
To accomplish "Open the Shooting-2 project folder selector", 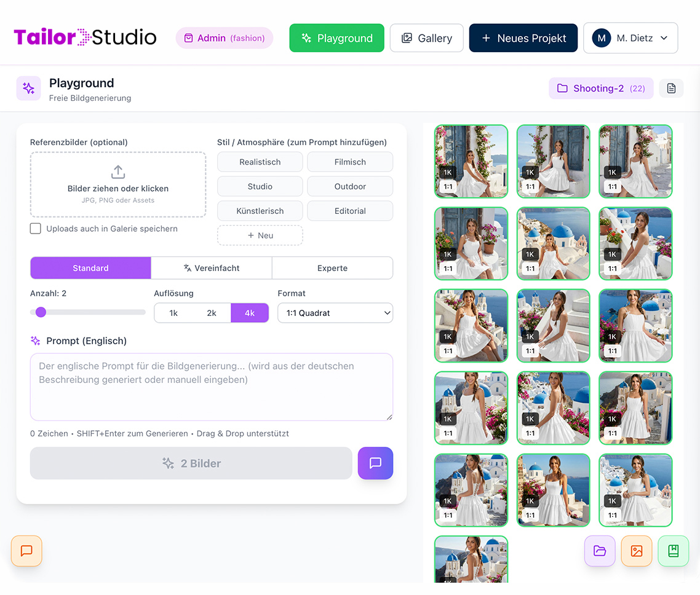I will tap(600, 89).
